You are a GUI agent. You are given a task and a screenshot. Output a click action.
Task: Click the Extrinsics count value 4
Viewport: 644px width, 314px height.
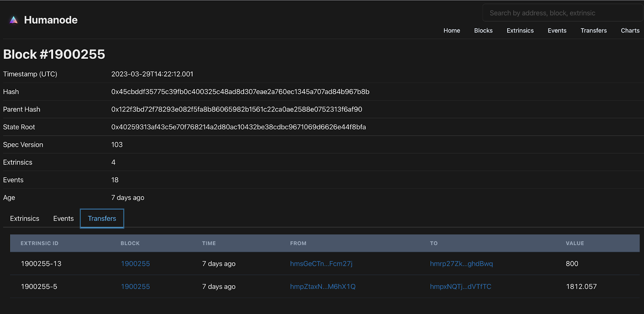coord(114,162)
